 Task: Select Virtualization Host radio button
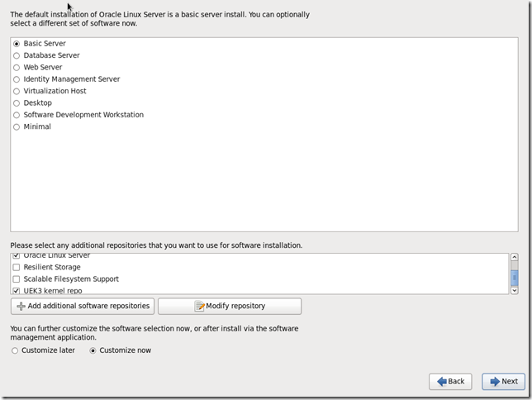[17, 92]
